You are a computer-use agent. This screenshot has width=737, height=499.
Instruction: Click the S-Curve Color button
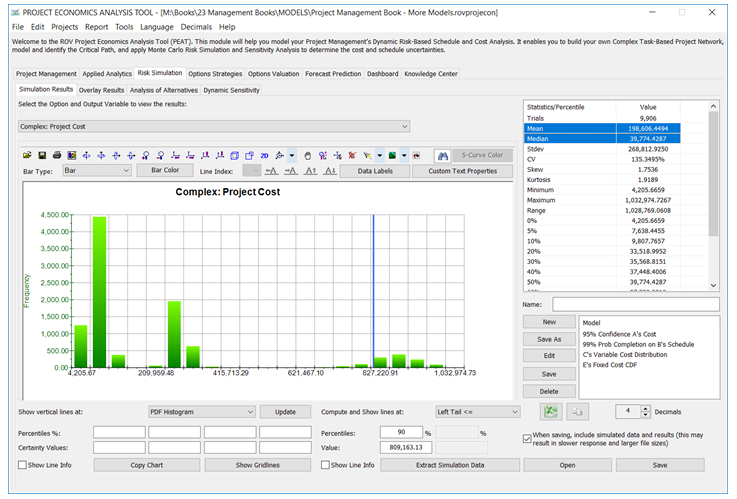(482, 155)
